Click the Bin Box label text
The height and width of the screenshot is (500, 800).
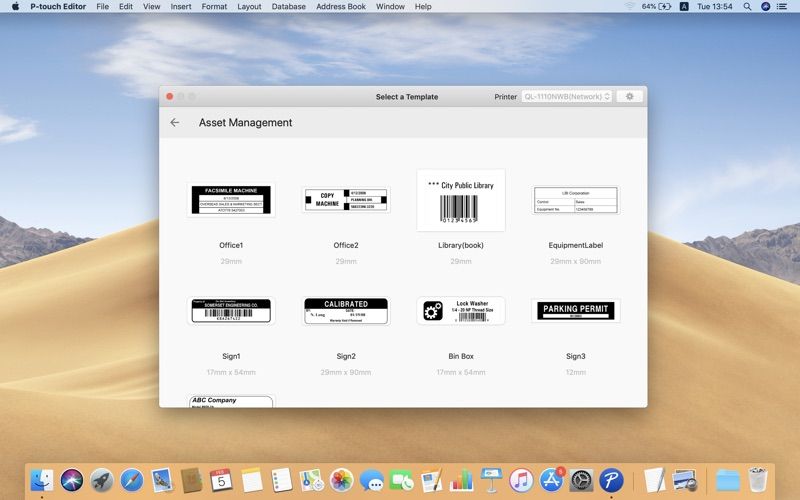pos(461,356)
